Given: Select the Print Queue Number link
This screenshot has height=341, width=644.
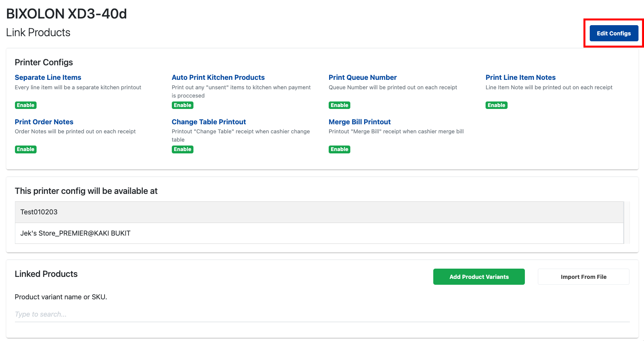Looking at the screenshot, I should [x=362, y=77].
